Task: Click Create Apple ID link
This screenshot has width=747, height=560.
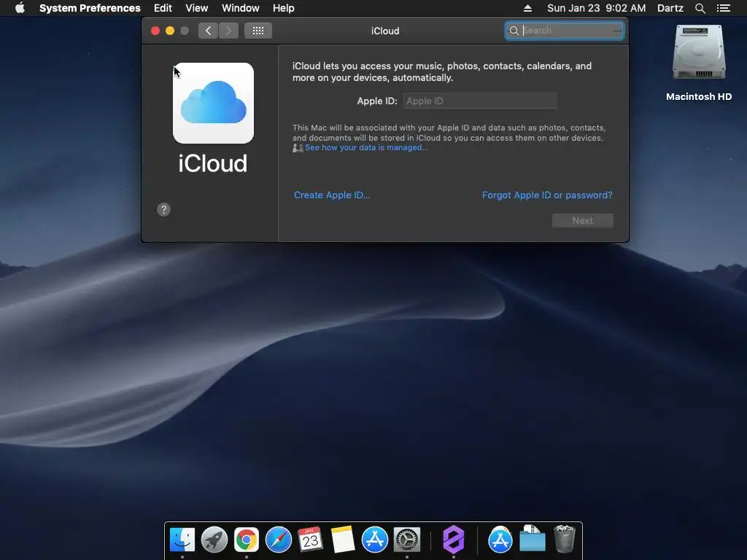Action: coord(332,195)
